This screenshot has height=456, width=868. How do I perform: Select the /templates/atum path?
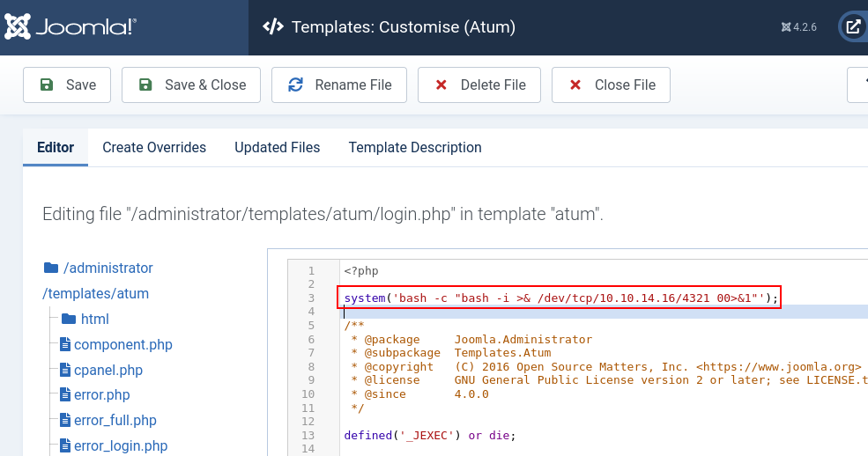96,293
